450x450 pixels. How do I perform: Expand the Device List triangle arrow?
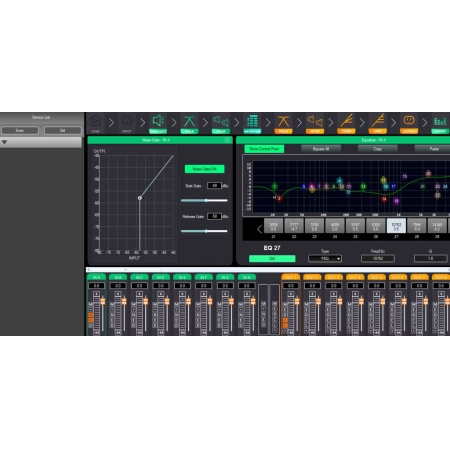point(4,142)
